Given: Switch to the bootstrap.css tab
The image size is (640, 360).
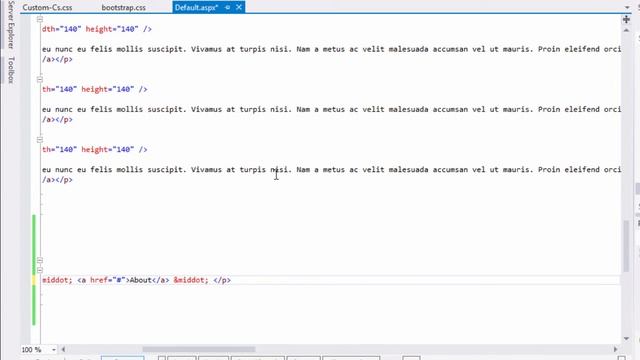Looking at the screenshot, I should point(123,7).
